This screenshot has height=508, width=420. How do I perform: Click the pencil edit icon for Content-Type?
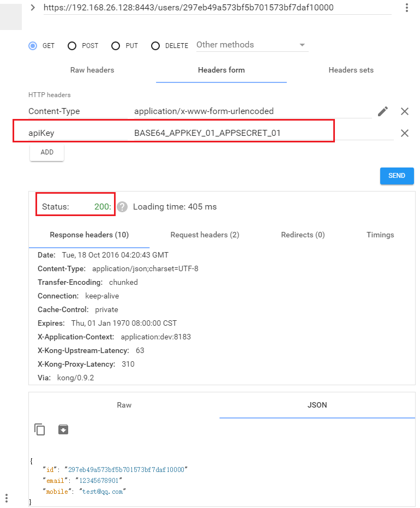coord(383,111)
